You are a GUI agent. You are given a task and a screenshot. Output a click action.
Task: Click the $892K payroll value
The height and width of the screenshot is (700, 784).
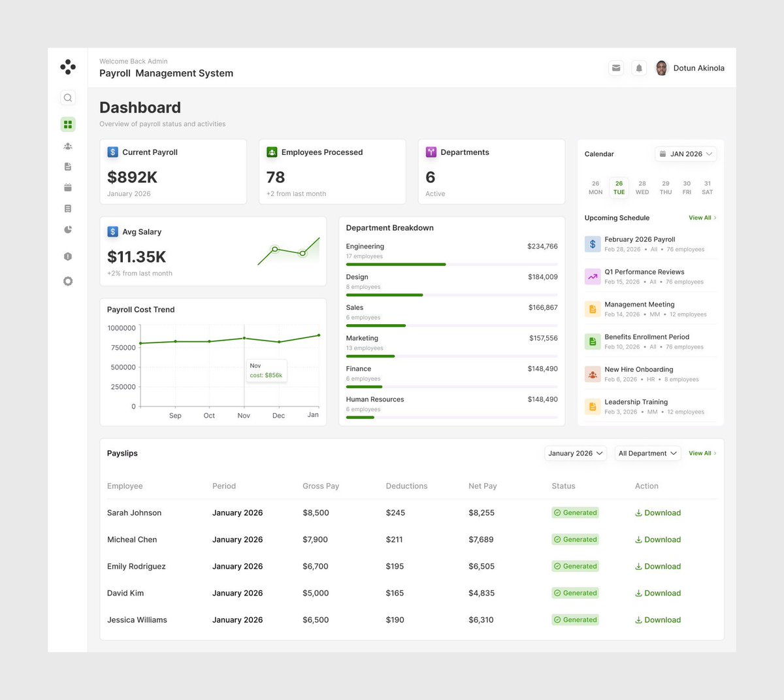(x=133, y=177)
